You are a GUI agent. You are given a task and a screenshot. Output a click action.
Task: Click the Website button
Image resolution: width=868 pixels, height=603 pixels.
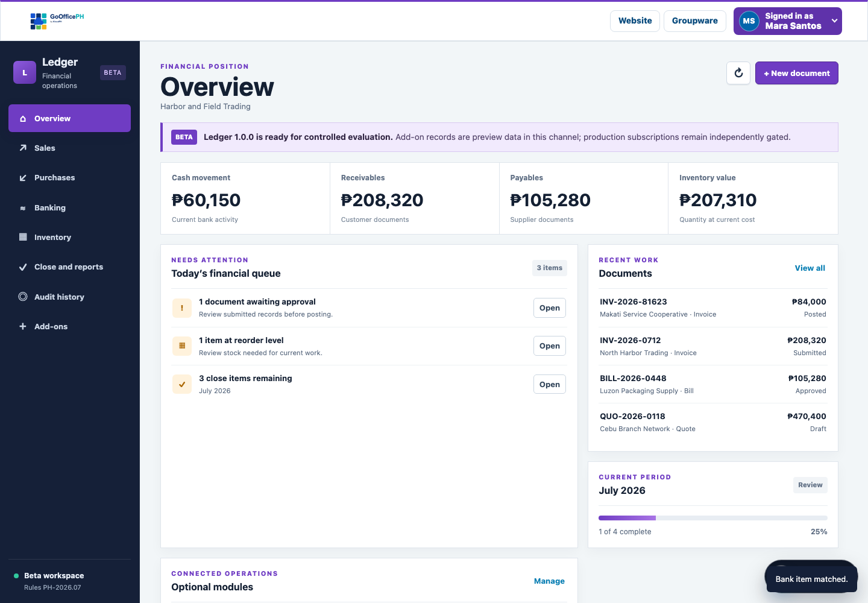[x=635, y=21]
